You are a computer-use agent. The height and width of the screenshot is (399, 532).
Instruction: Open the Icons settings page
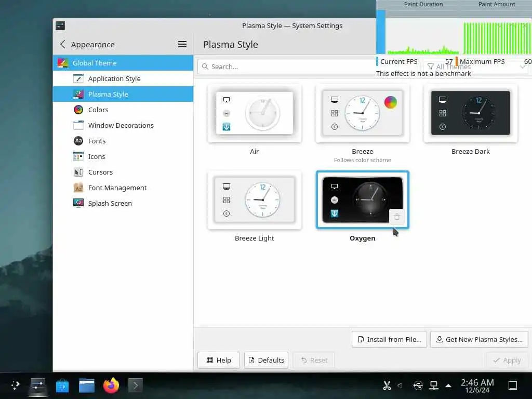(x=123, y=157)
